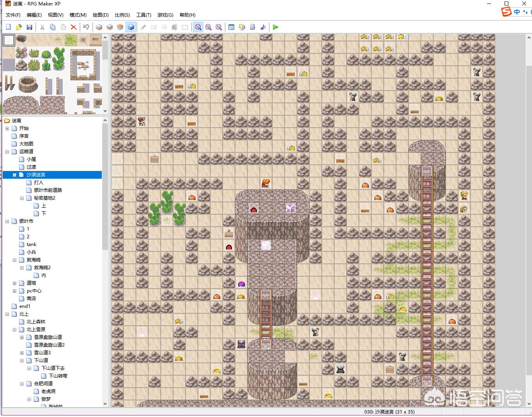Image resolution: width=532 pixels, height=417 pixels.
Task: Select the 银叶市前道路 map
Action: tap(48, 190)
